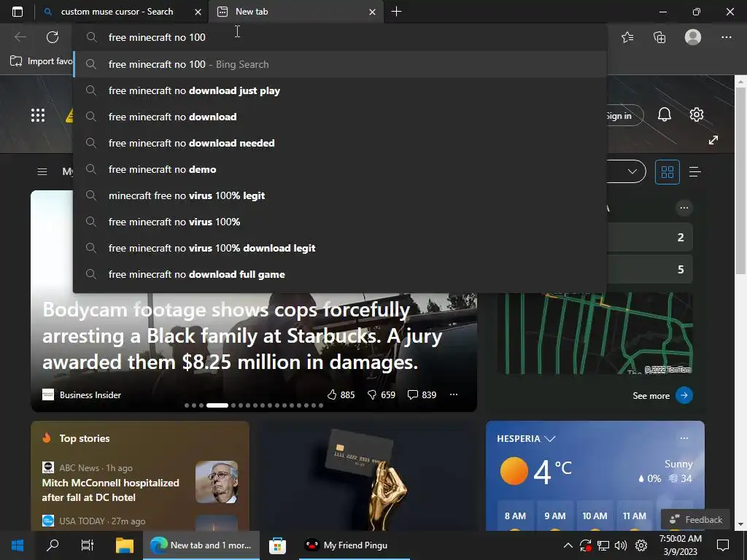Choose suggestion ending in 'no download'
747x560 pixels.
pyautogui.click(x=340, y=117)
